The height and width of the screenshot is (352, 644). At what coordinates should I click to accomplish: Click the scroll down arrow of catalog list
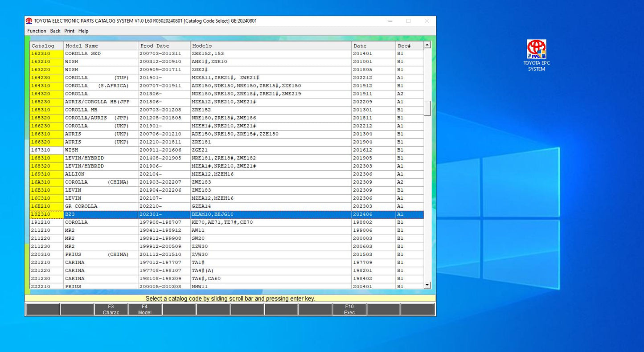coord(427,285)
